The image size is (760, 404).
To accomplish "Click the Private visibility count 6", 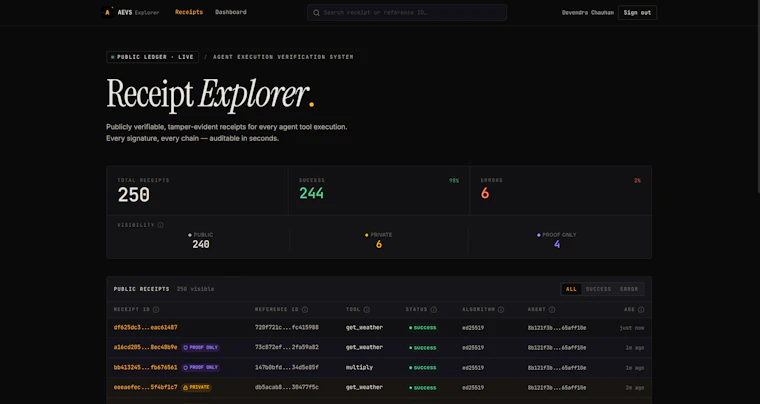I will click(379, 245).
